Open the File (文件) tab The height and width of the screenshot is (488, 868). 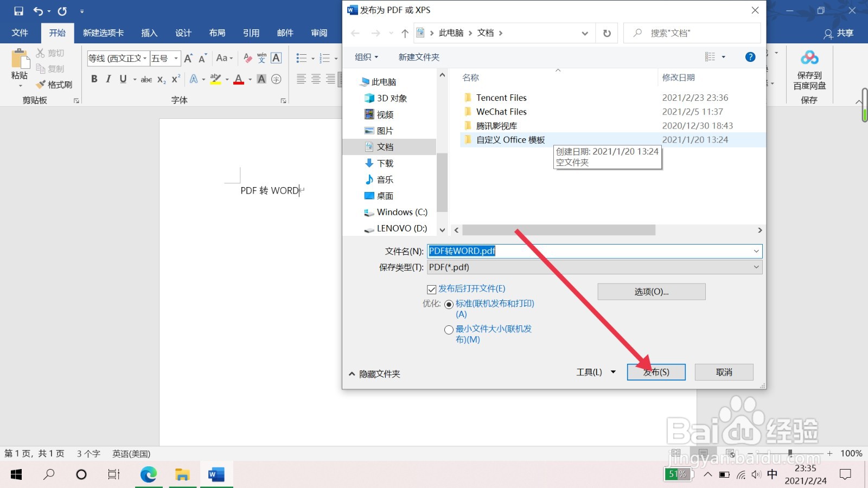click(20, 33)
